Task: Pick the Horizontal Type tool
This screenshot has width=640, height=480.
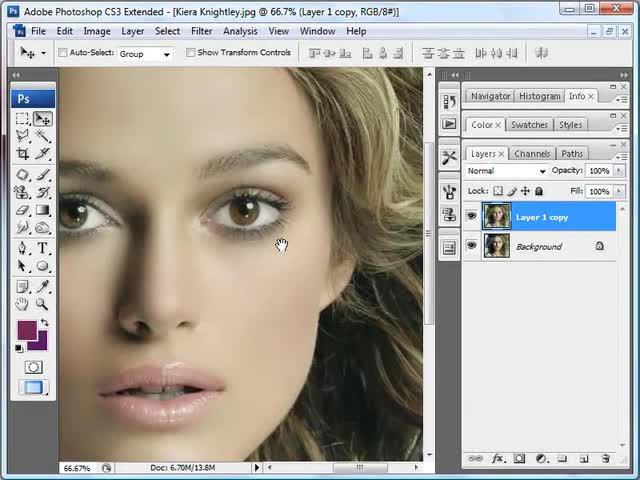Action: click(43, 248)
